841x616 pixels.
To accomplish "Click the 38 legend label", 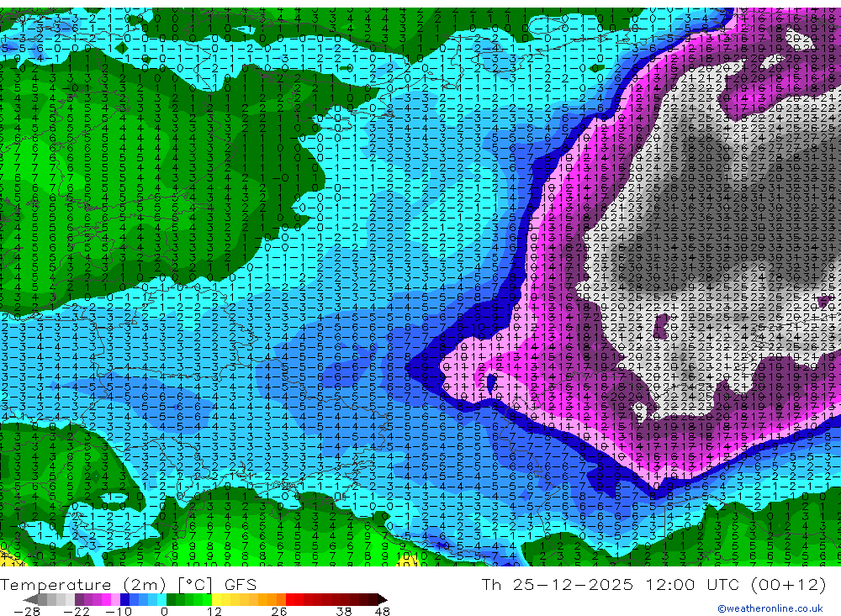I will pos(344,612).
